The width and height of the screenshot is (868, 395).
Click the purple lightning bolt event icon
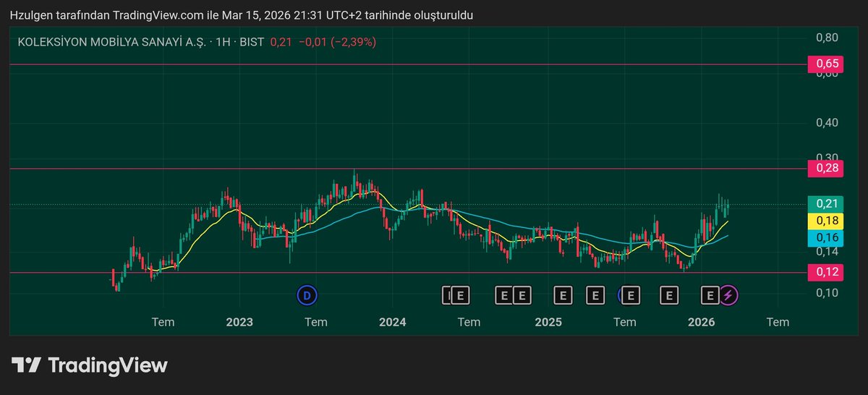pyautogui.click(x=728, y=295)
